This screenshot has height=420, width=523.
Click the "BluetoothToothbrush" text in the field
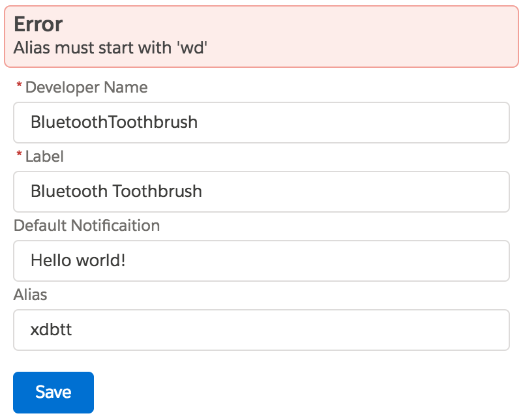pos(114,123)
